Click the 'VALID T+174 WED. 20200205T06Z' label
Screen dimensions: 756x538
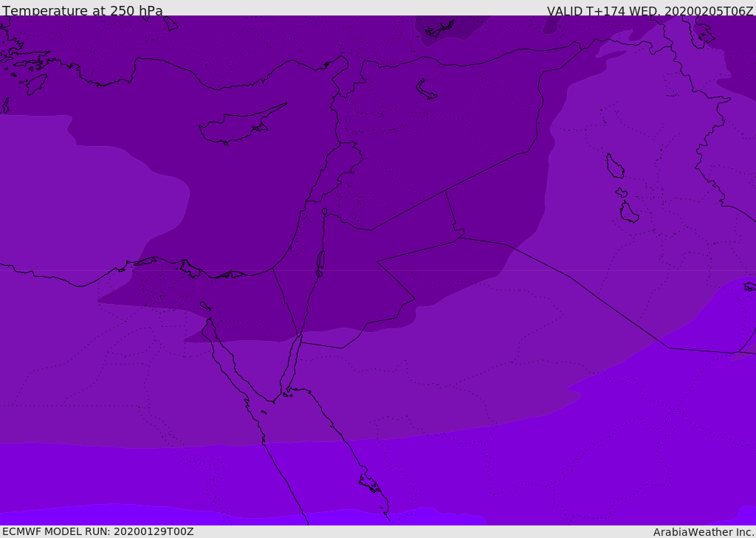(650, 11)
